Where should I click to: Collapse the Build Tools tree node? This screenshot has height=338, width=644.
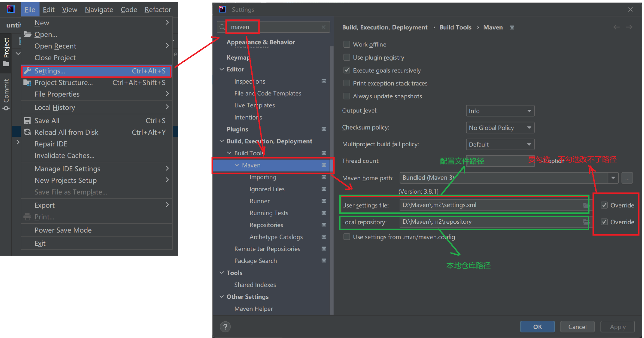coord(229,153)
